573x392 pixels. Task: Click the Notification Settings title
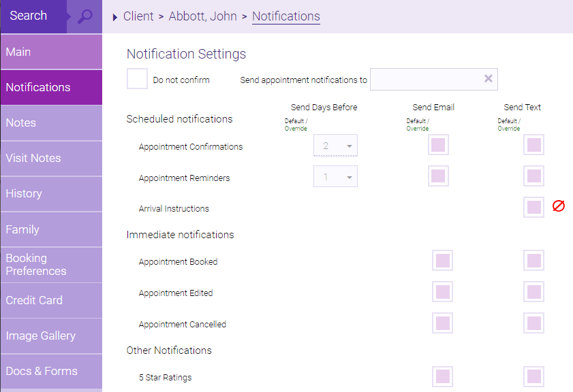point(187,54)
